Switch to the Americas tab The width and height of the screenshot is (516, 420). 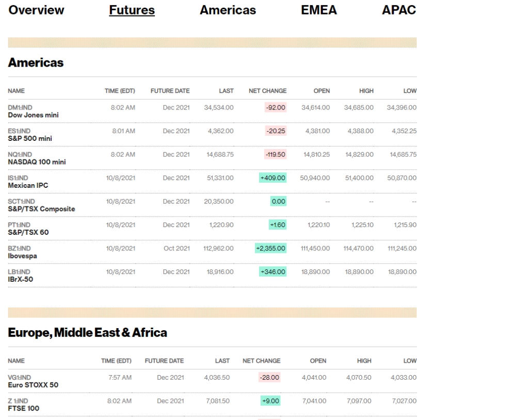click(x=228, y=10)
